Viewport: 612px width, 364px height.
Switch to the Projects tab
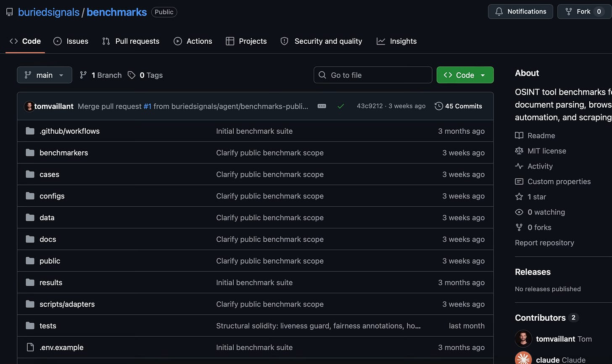(246, 41)
